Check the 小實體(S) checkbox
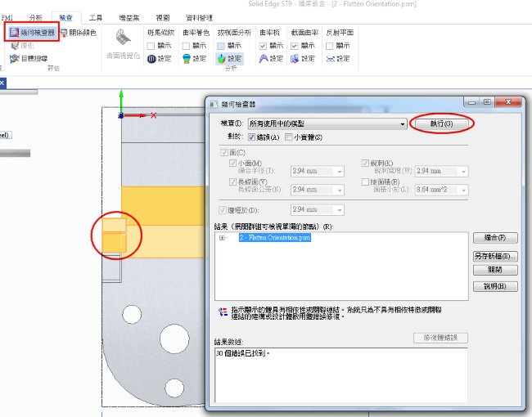 point(289,137)
